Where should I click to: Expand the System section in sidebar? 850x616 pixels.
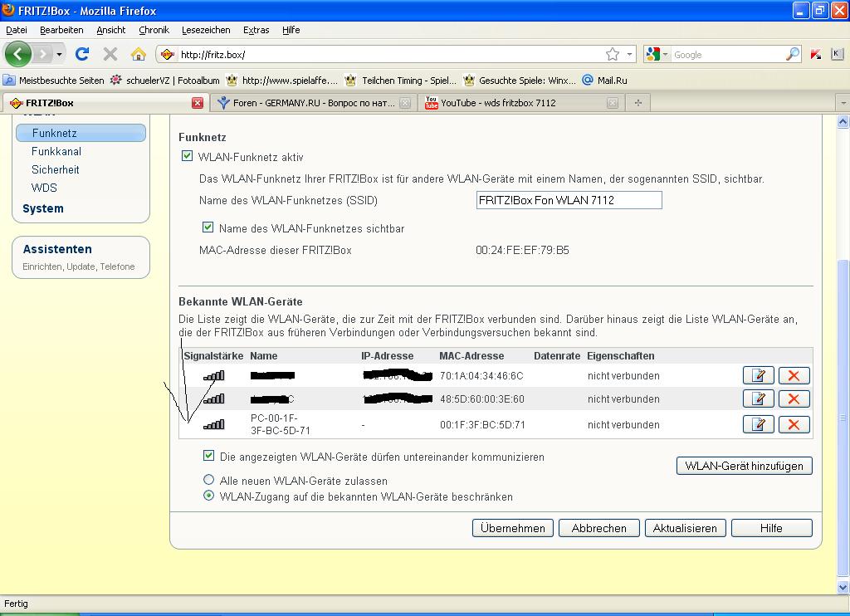[43, 208]
